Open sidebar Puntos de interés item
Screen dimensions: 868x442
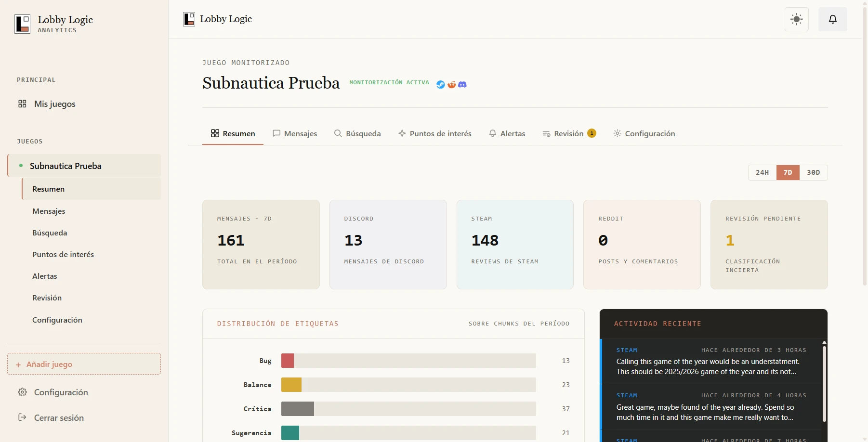92,254
